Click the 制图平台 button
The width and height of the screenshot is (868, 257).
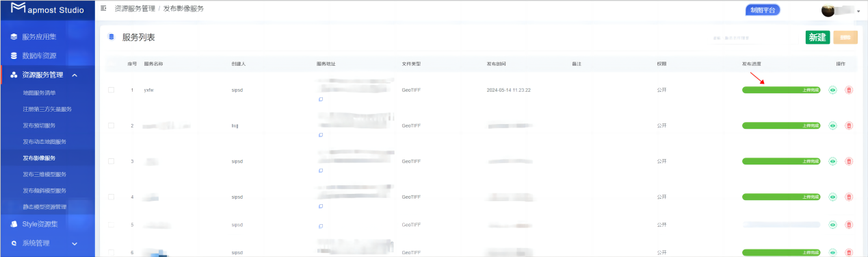[763, 10]
